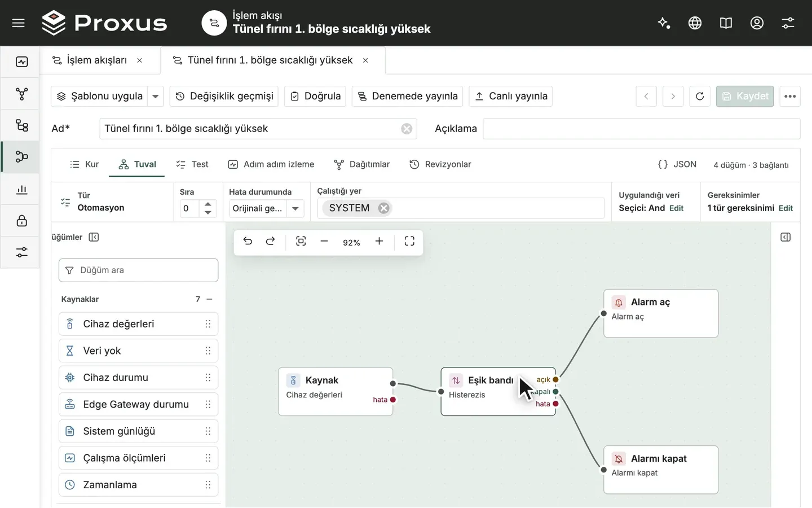
Task: Open the Şablonu uygula dropdown arrow
Action: 156,97
